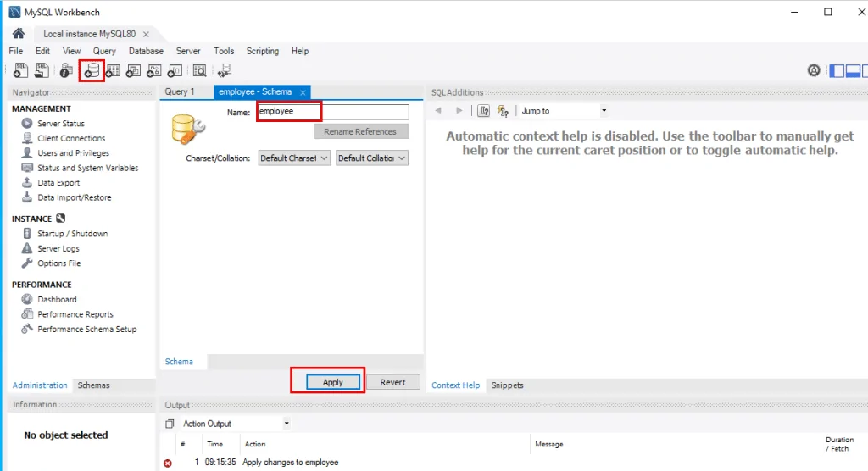Click the Server Logs warning icon
The image size is (868, 471).
[x=26, y=248]
